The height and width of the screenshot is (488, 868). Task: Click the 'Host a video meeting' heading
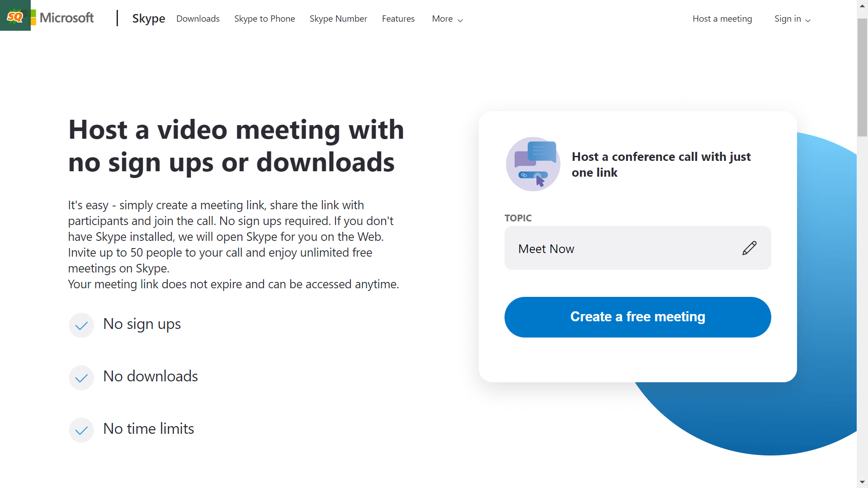[236, 145]
